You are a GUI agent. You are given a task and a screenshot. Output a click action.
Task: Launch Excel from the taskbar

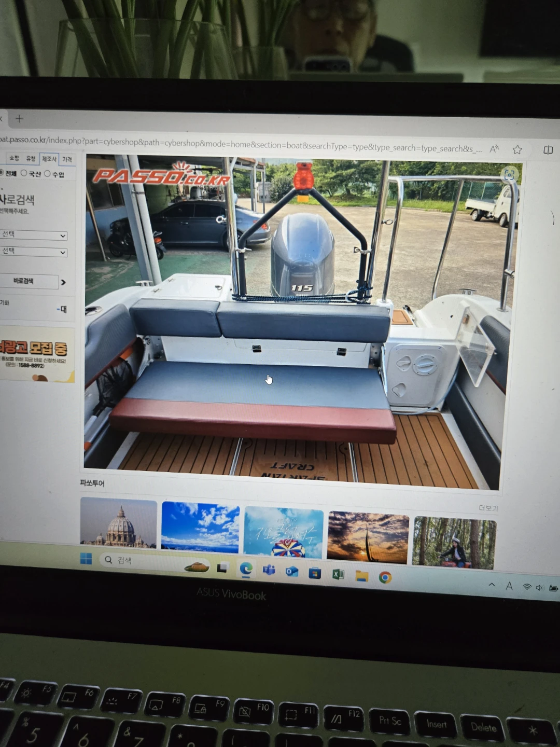[x=338, y=574]
